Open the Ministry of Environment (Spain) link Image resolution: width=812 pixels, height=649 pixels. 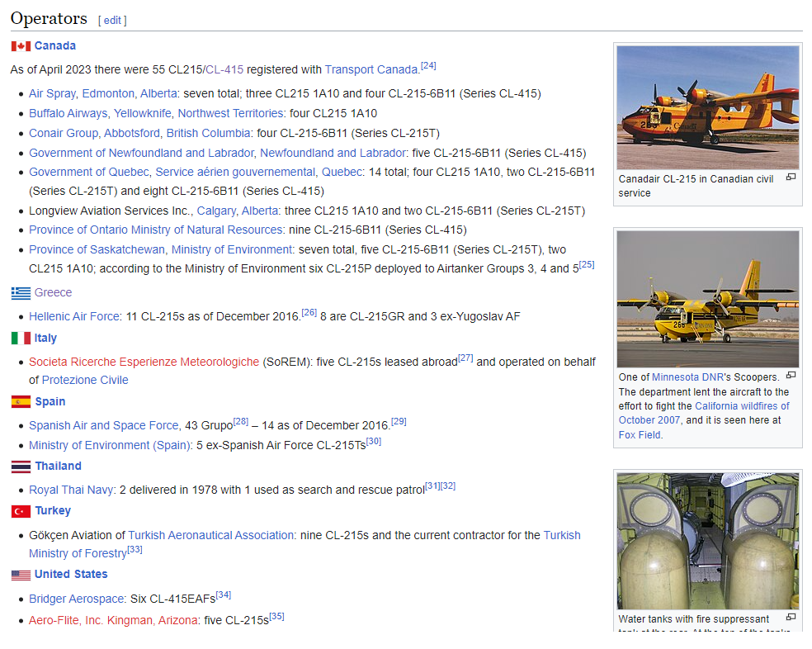(110, 445)
